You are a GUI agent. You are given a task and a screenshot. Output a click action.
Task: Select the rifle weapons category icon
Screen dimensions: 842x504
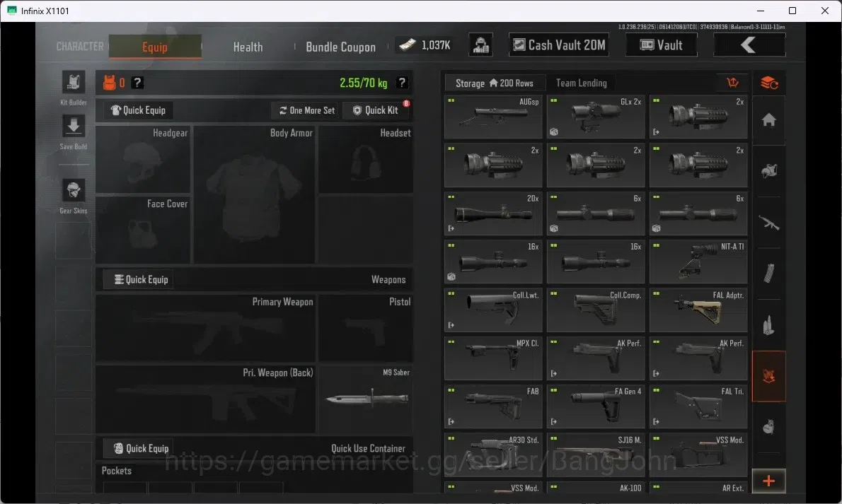769,222
